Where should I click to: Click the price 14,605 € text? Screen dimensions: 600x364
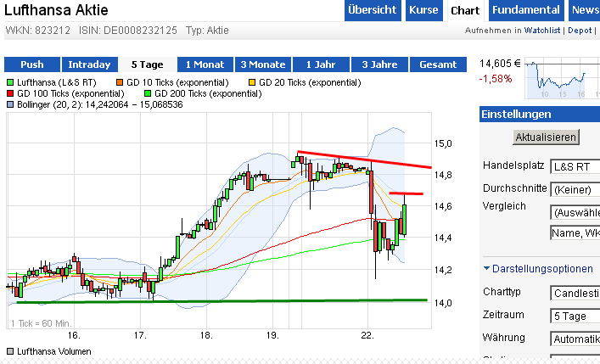coord(500,64)
